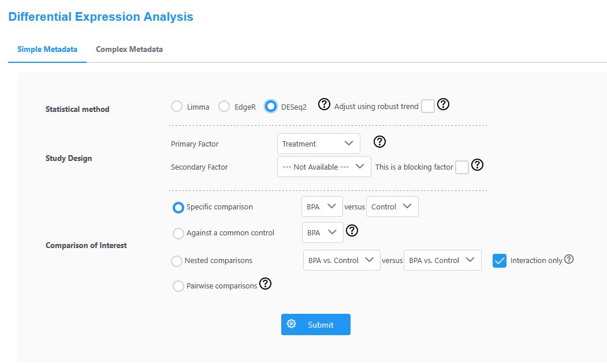Choose Specific comparison radio option
This screenshot has height=364, width=607.
178,208
